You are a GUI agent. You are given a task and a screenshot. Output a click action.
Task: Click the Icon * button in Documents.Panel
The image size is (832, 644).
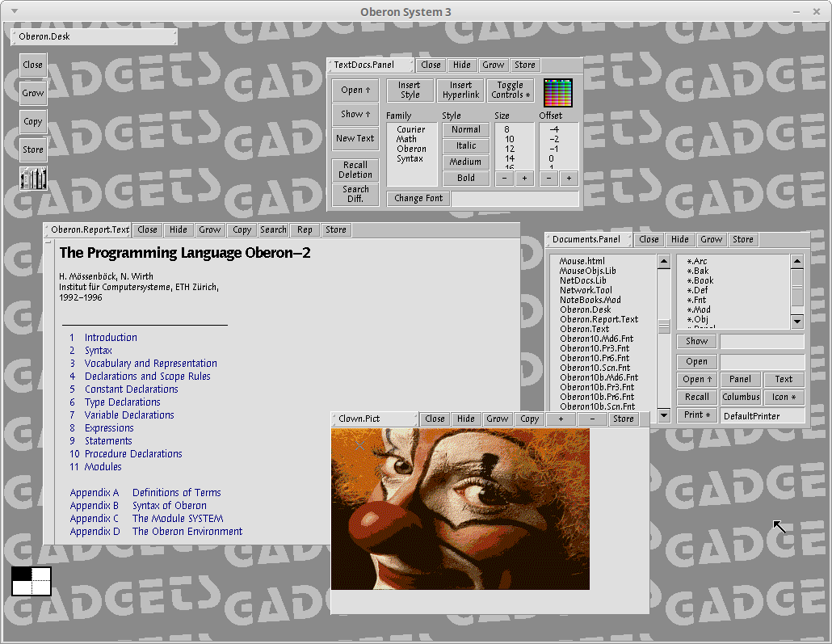click(784, 397)
